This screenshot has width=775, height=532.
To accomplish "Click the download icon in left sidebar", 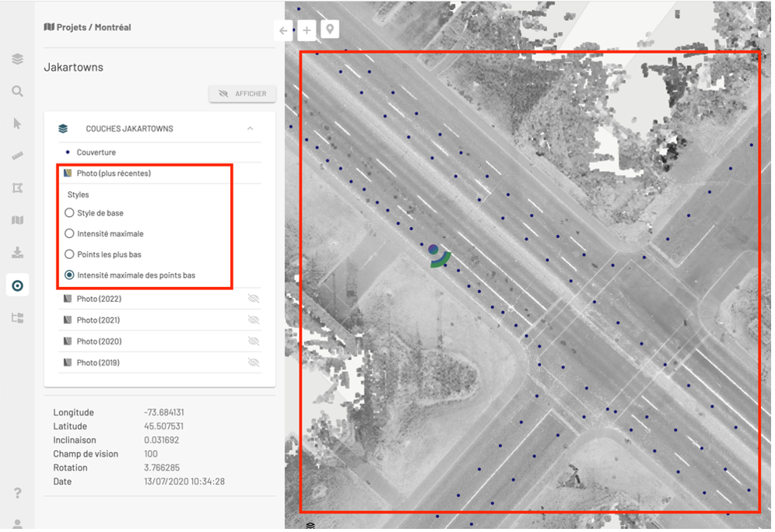I will pyautogui.click(x=17, y=252).
